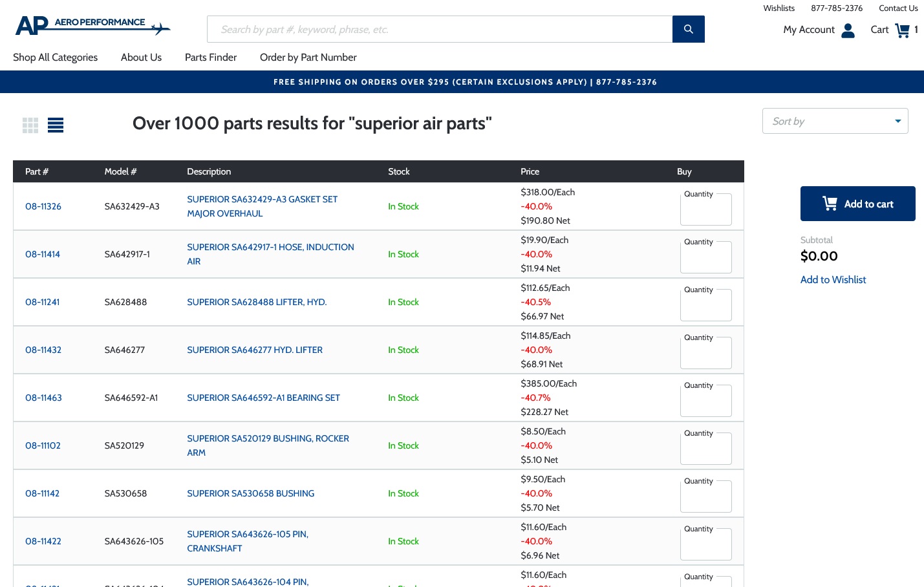Click the Model # column header

120,172
